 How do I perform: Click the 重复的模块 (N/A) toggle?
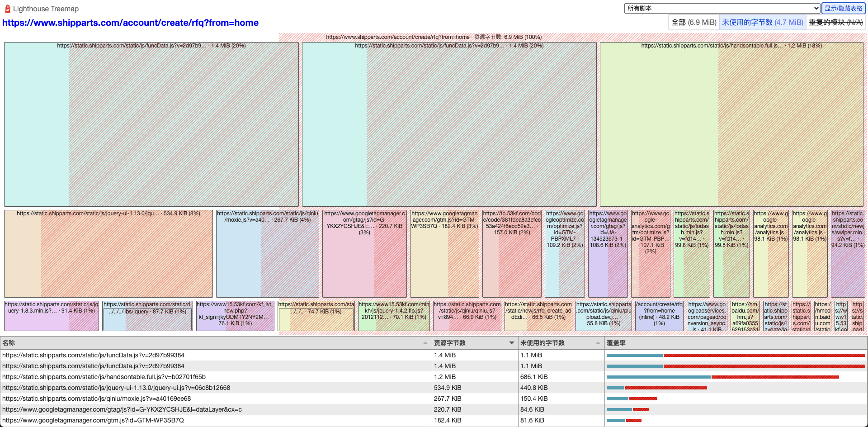click(x=835, y=21)
